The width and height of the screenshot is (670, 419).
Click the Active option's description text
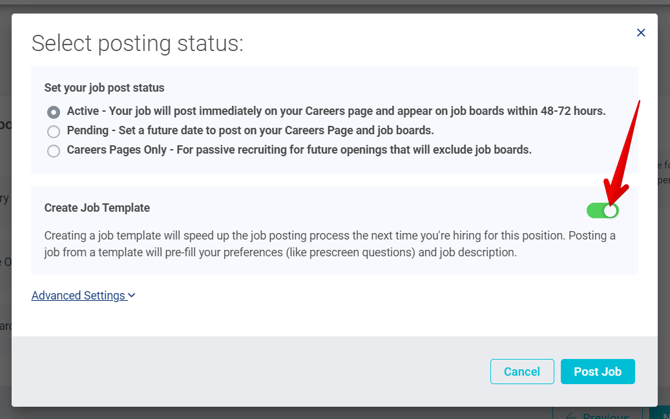click(336, 111)
